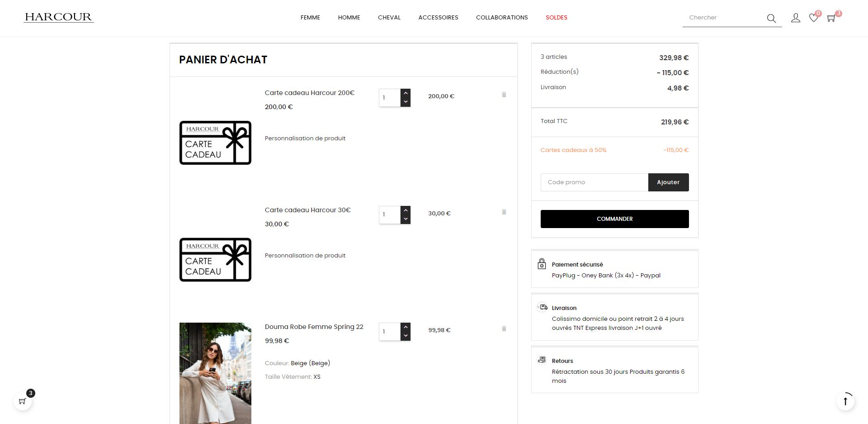This screenshot has width=868, height=424.
Task: Delete the Carte cadeau Harcour 30€ item
Action: (x=504, y=212)
